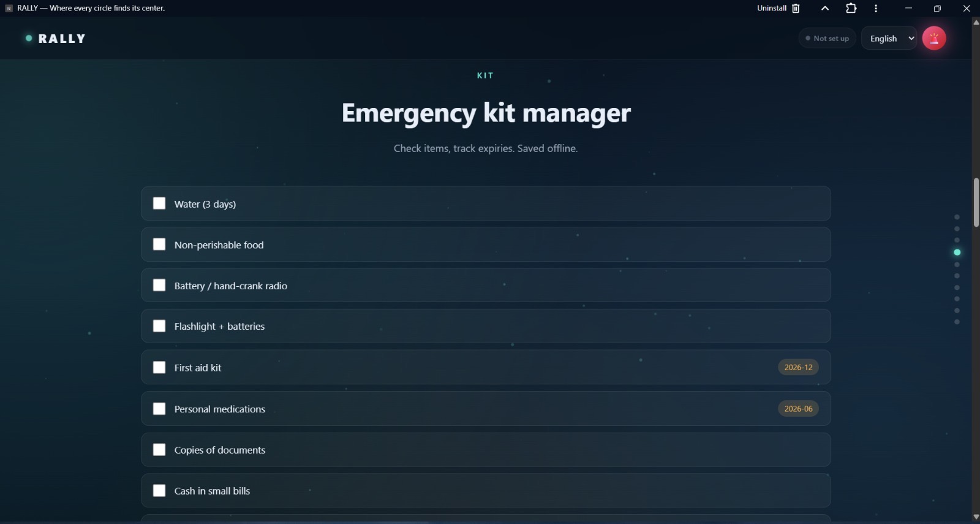
Task: Click the small RALLY app icon in the title bar
Action: click(9, 9)
